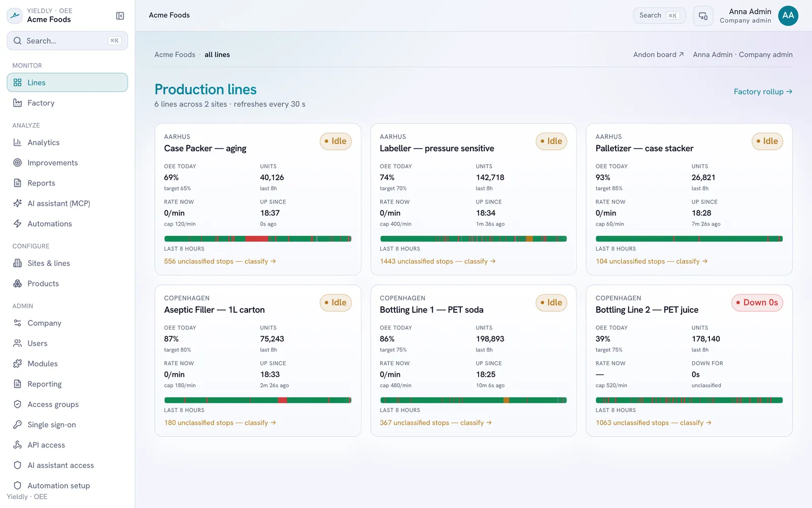
Task: Click the Sites & lines building icon
Action: pos(17,263)
